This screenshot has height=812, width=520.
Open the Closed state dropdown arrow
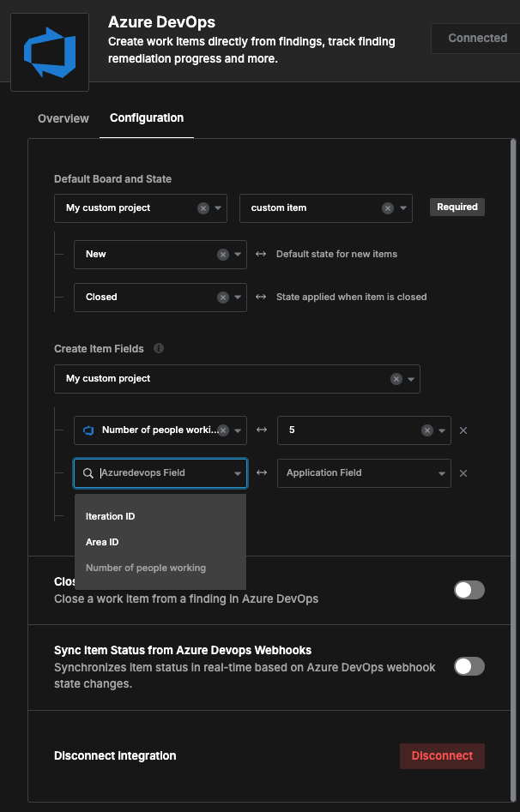coord(238,298)
